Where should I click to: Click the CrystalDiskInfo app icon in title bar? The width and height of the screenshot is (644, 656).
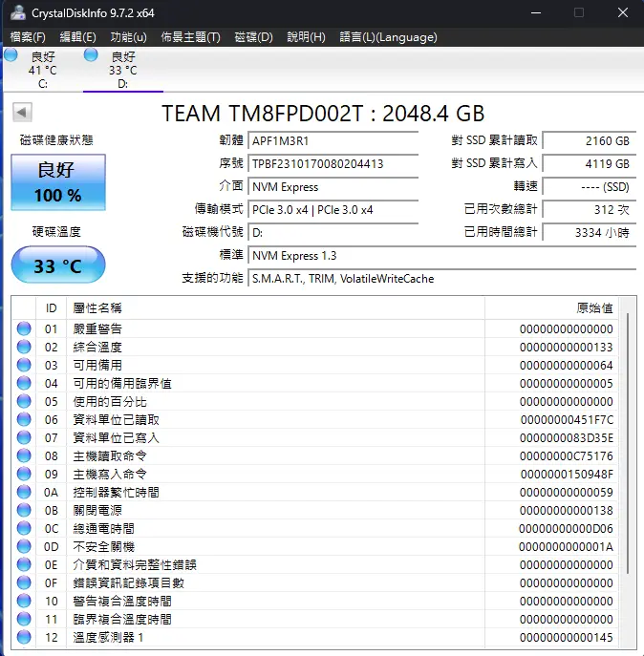(16, 12)
